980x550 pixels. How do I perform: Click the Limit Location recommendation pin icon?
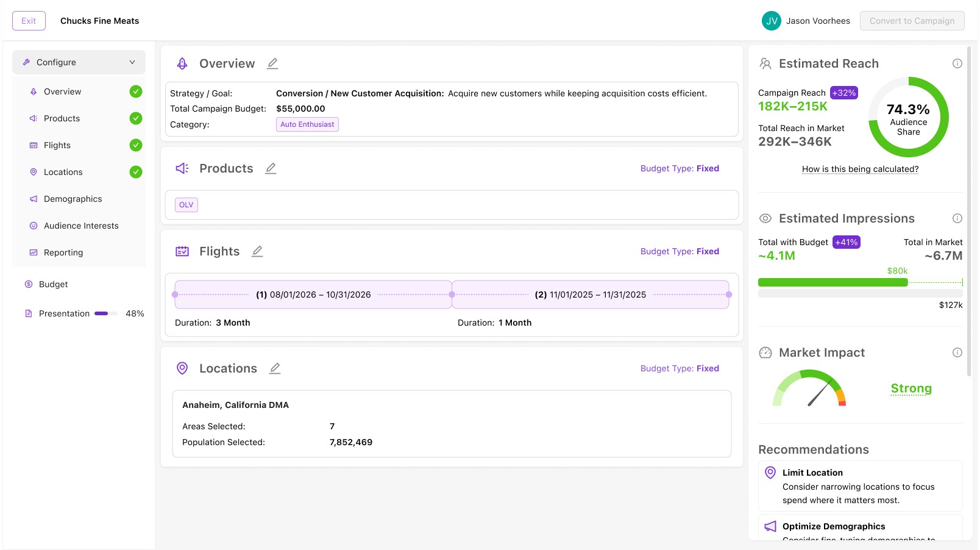(770, 473)
